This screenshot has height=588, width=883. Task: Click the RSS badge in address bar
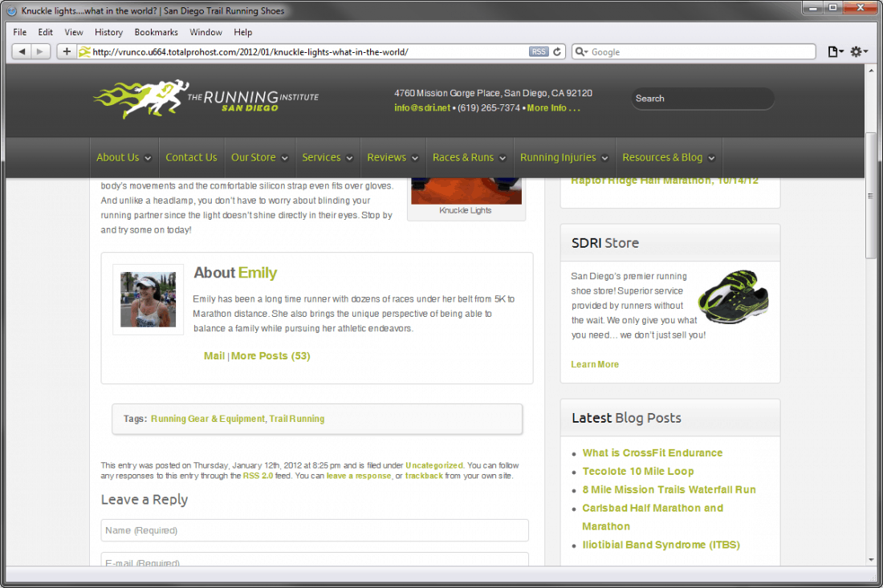pos(539,51)
